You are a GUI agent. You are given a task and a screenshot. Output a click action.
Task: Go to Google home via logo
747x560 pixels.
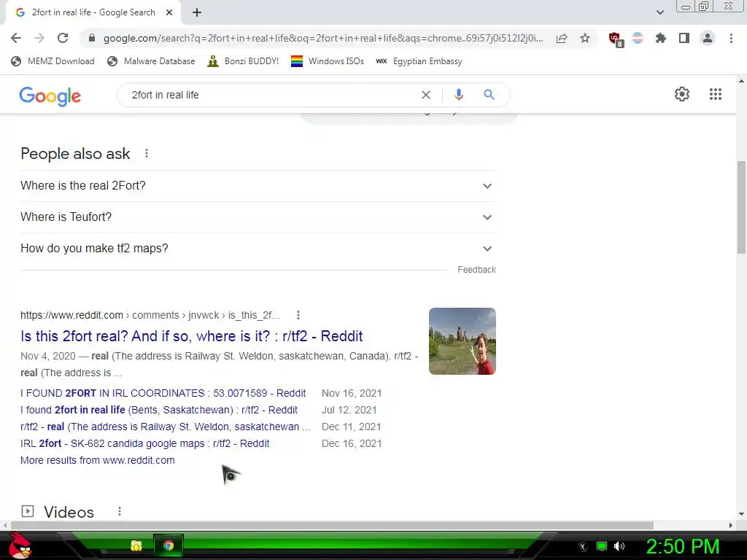(50, 96)
